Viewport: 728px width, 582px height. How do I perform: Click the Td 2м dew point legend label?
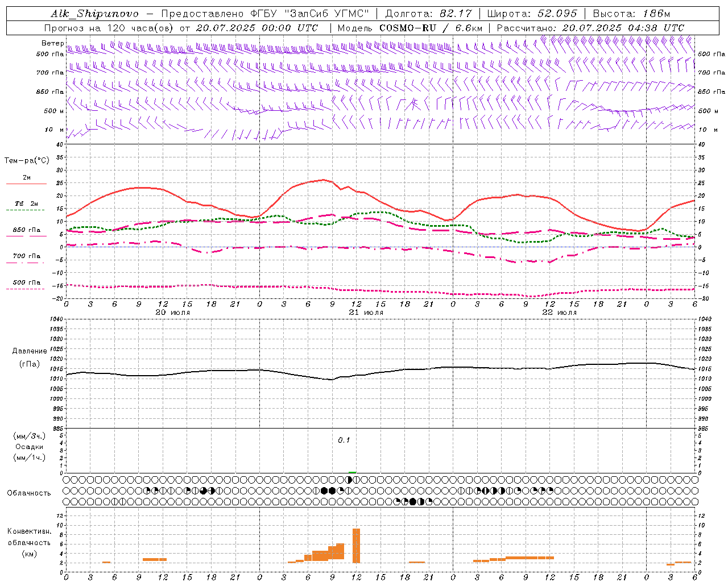point(27,203)
